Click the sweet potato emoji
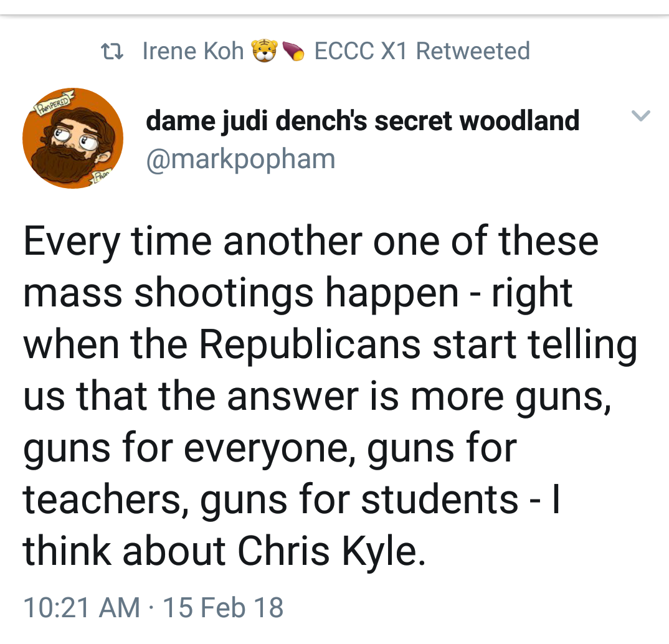 (293, 51)
